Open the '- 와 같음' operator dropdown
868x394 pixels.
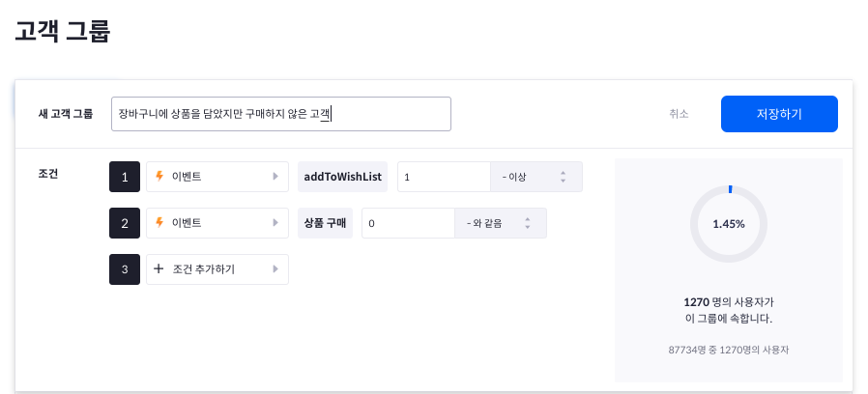pos(501,223)
